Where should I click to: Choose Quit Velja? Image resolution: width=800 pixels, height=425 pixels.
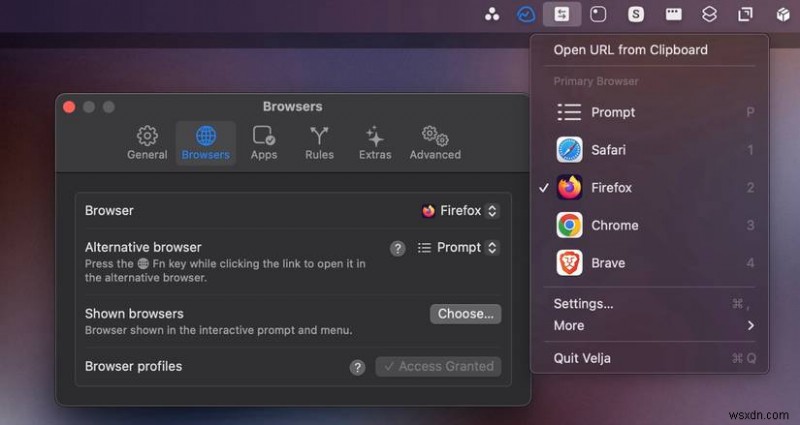(649, 358)
